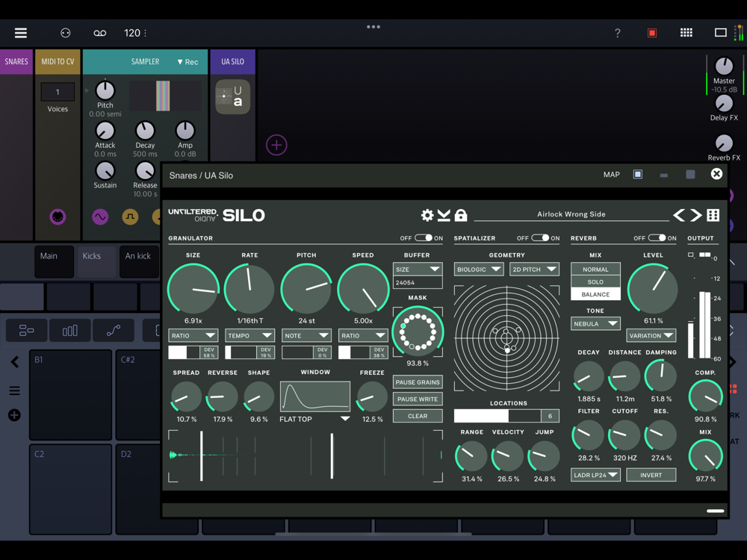
Task: Open the BIOLOGIC geometry dropdown
Action: point(479,269)
